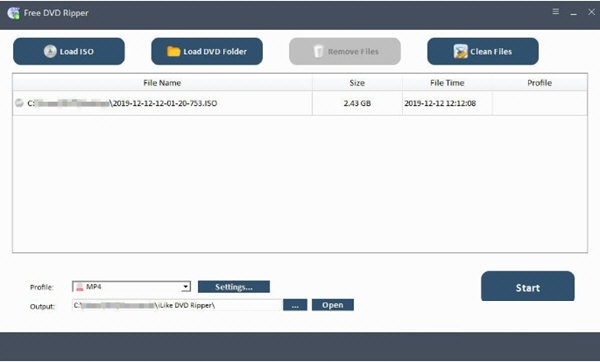Start the ripping with Start button

[528, 287]
